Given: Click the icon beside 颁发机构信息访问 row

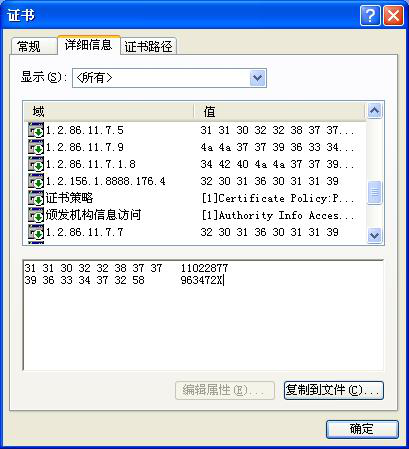Looking at the screenshot, I should pos(36,215).
